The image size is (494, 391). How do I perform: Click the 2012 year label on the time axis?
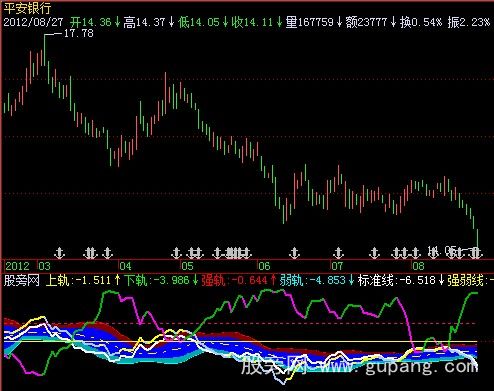click(x=18, y=266)
